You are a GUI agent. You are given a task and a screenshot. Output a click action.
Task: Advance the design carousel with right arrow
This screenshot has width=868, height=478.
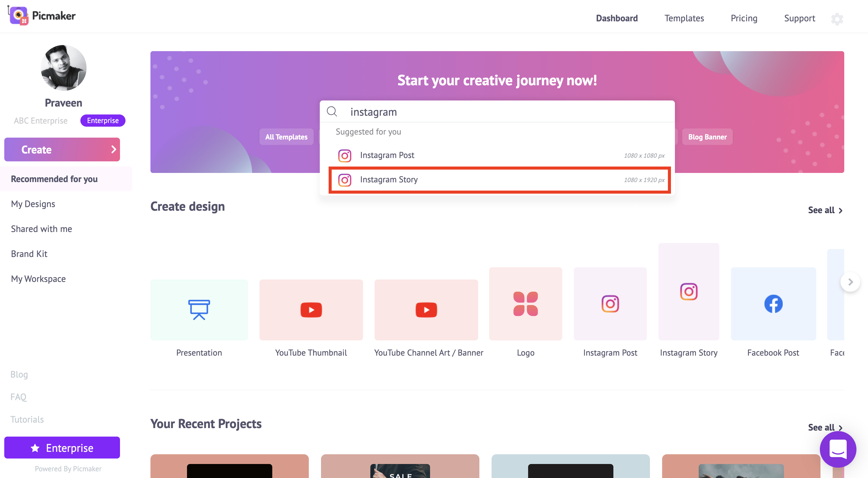(x=850, y=282)
